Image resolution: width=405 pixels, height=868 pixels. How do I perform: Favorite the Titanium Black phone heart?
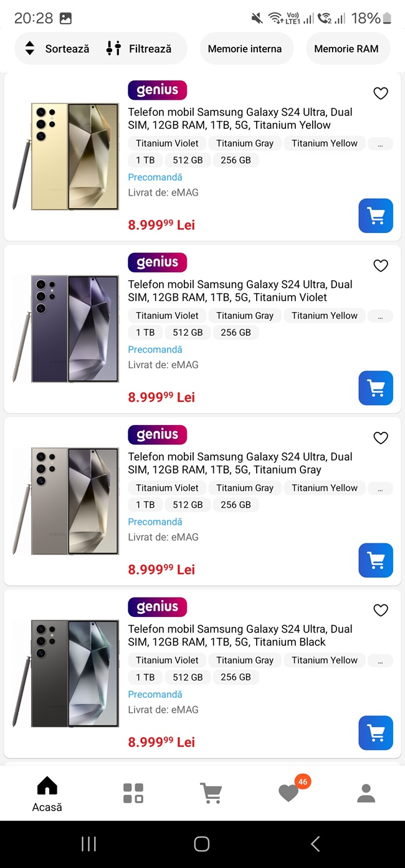coord(381,611)
